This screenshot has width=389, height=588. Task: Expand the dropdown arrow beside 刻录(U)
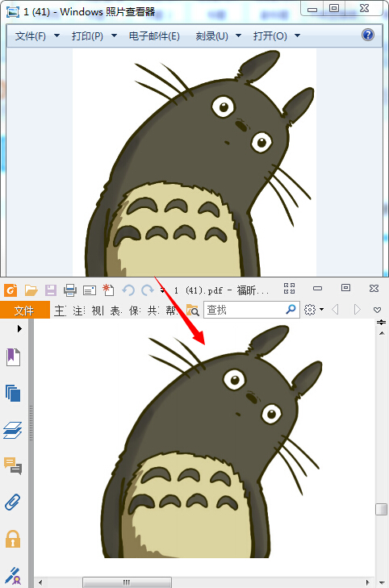(x=238, y=35)
